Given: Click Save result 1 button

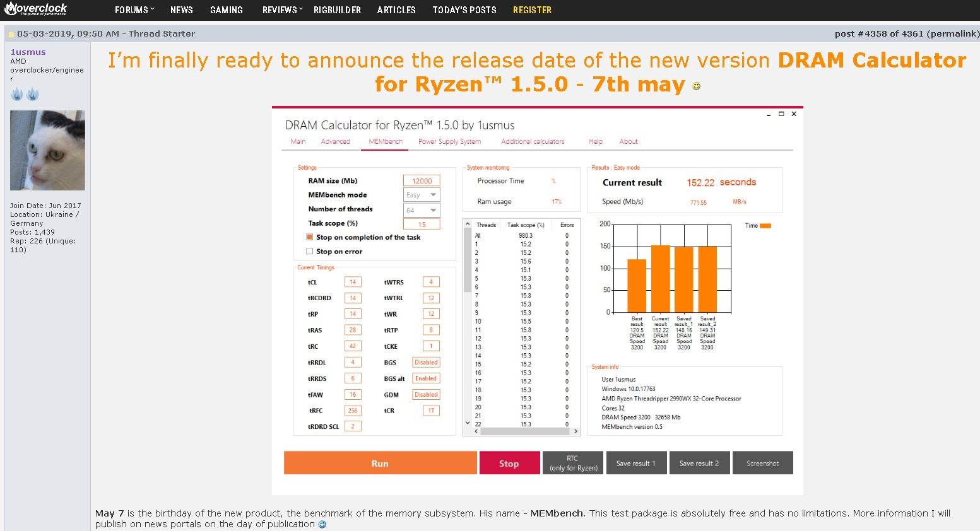Looking at the screenshot, I should coord(636,463).
